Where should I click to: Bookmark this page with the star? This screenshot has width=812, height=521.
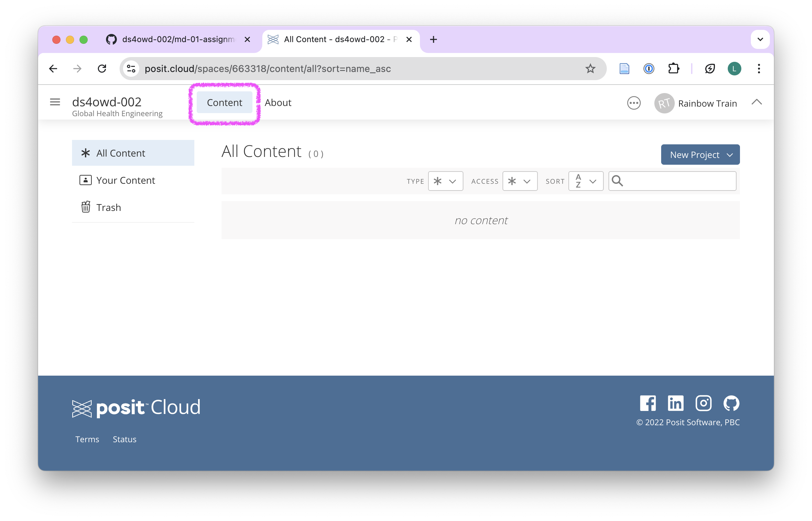pyautogui.click(x=590, y=69)
